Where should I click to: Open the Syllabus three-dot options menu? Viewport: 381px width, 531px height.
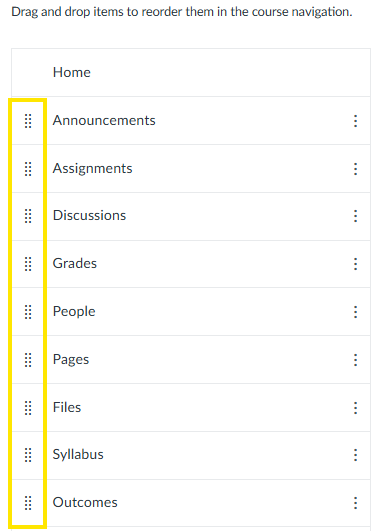[x=355, y=455]
